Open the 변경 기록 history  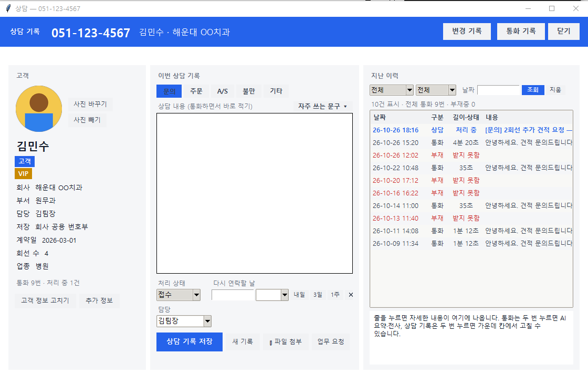(467, 31)
